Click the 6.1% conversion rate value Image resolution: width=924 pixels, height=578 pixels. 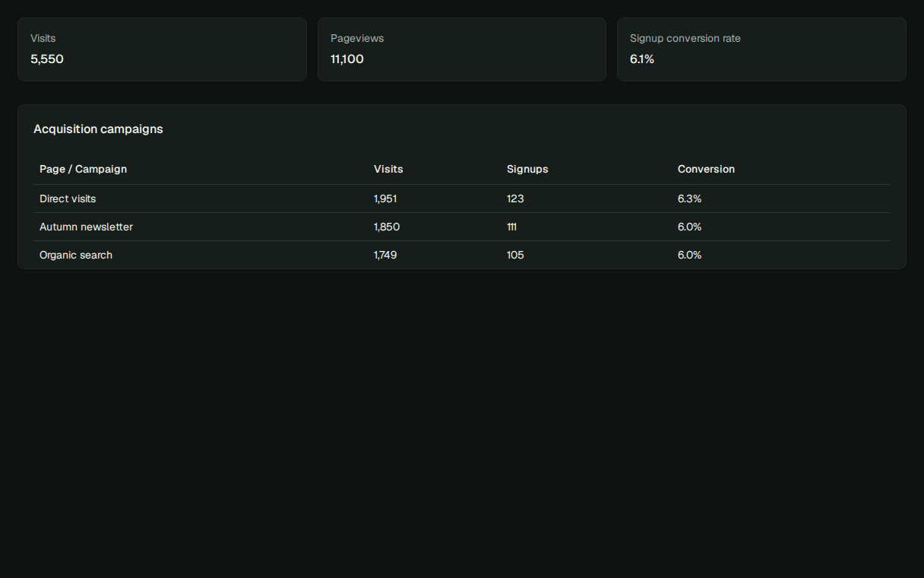click(642, 59)
